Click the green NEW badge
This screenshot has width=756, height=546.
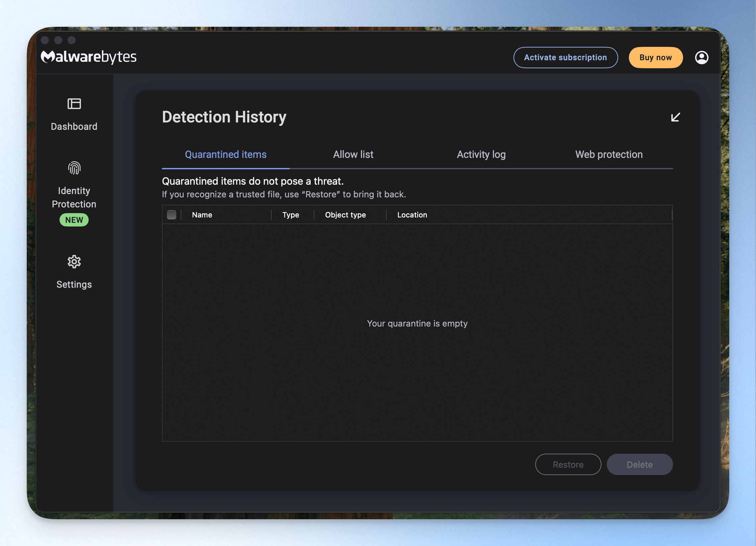[74, 220]
